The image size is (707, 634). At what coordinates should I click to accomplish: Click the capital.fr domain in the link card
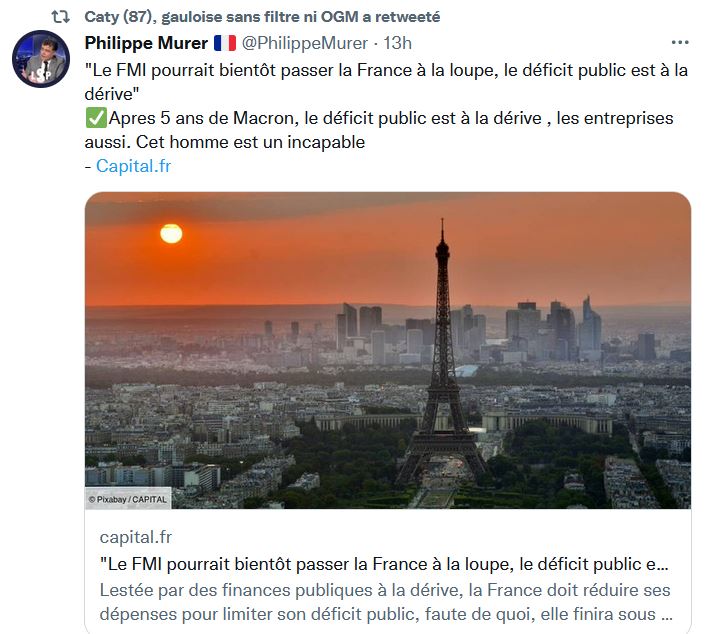136,537
